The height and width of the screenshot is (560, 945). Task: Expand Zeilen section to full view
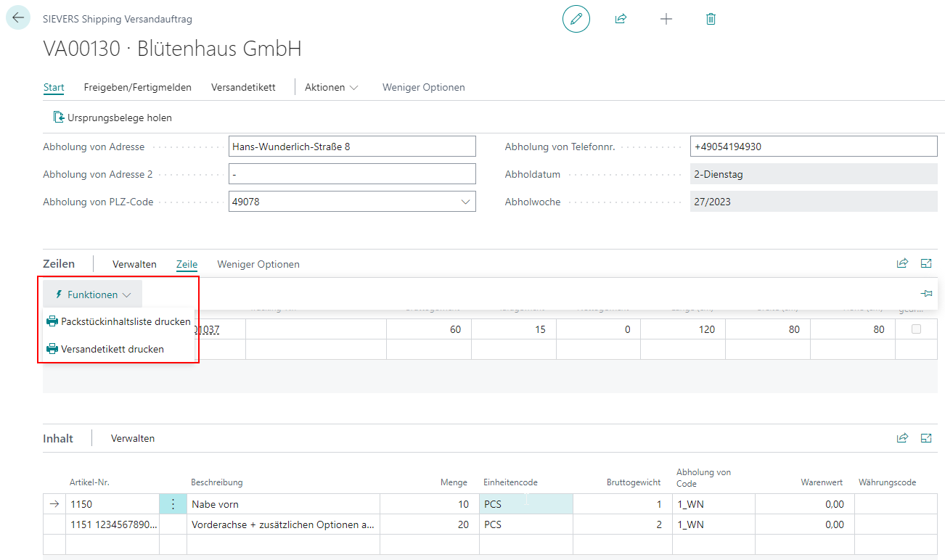[x=926, y=264]
